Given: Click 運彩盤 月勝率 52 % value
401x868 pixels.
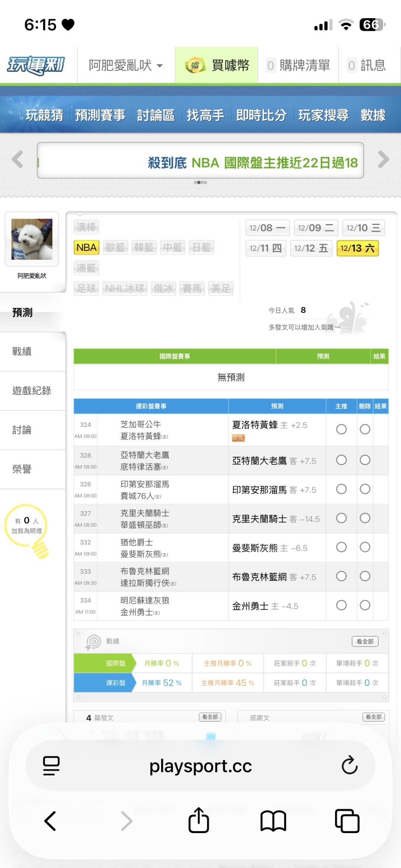Looking at the screenshot, I should pyautogui.click(x=162, y=683).
